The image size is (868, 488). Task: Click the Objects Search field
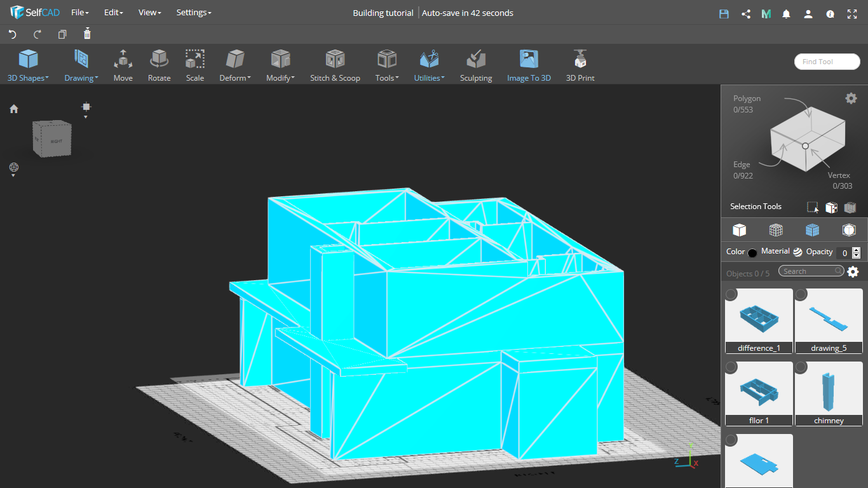point(811,271)
